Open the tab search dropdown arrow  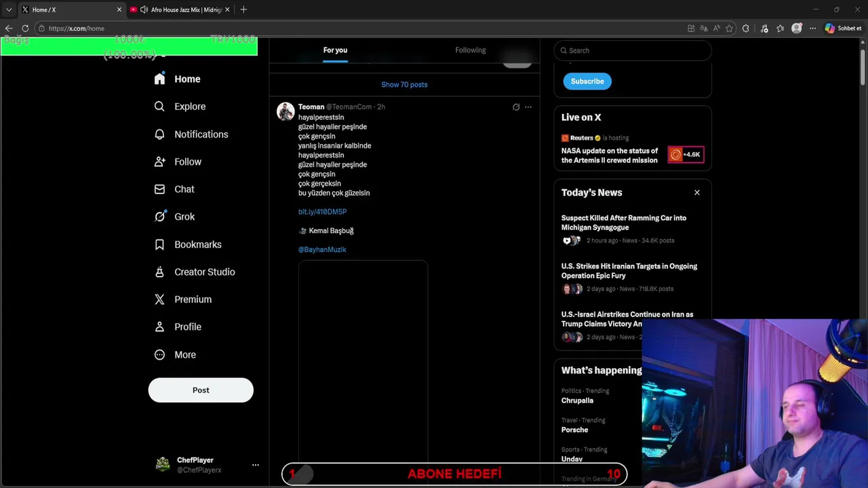(9, 9)
